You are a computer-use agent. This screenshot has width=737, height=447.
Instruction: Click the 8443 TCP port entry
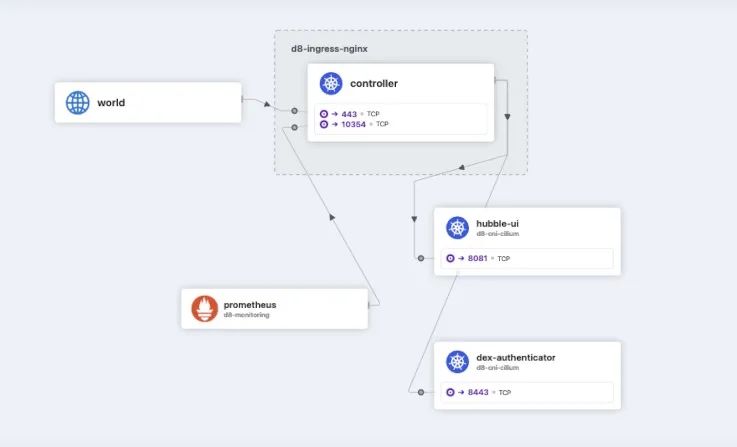coord(527,392)
